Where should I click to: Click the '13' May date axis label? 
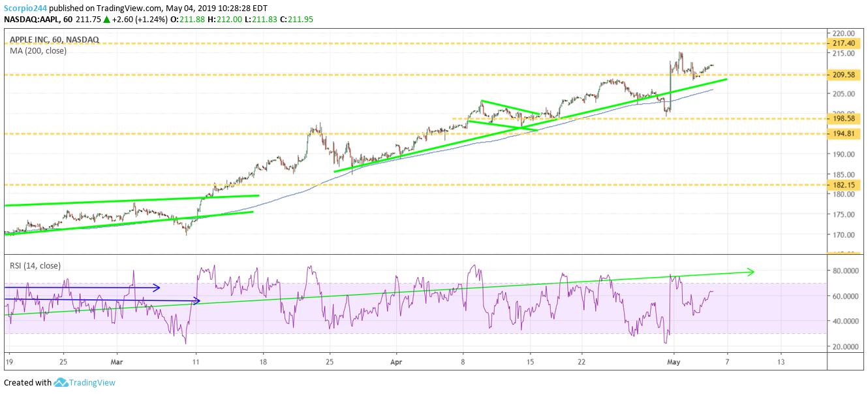(781, 361)
